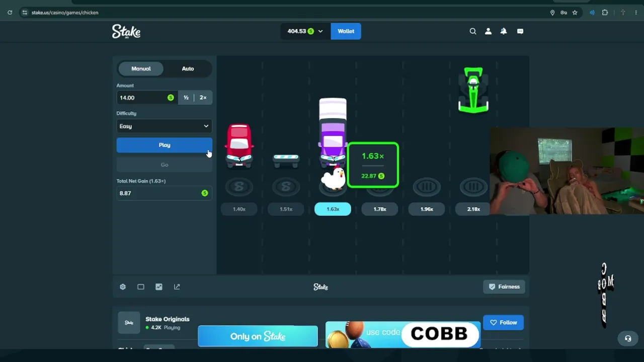Screen dimensions: 644x362
Task: Select the 1.40x multiplier tile
Action: click(239, 209)
